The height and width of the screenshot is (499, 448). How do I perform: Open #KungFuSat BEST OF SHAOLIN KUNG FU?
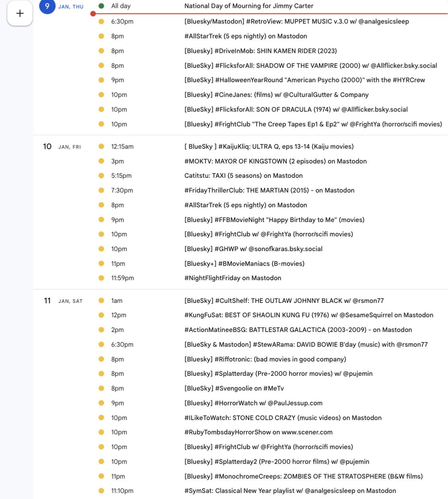click(309, 315)
